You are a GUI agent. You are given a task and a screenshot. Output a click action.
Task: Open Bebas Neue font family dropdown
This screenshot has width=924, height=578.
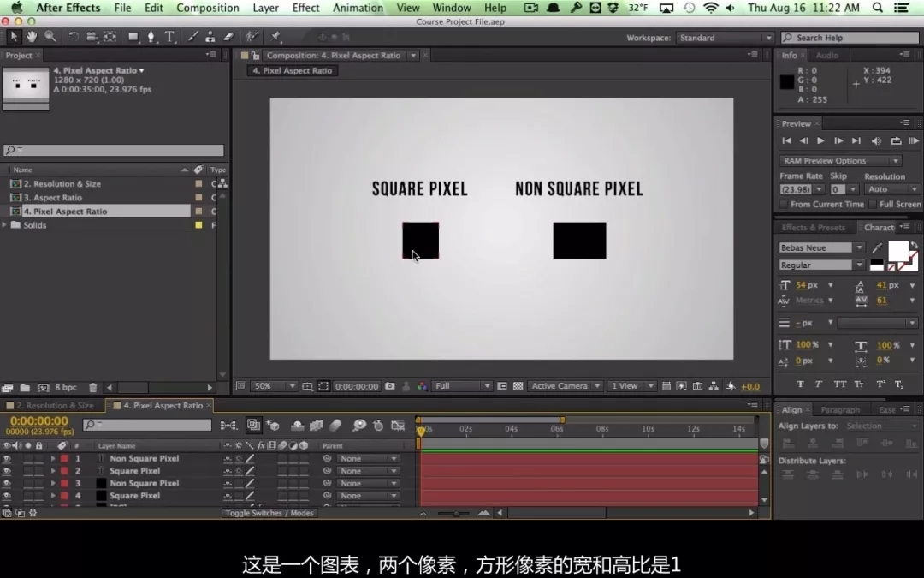[x=821, y=247]
